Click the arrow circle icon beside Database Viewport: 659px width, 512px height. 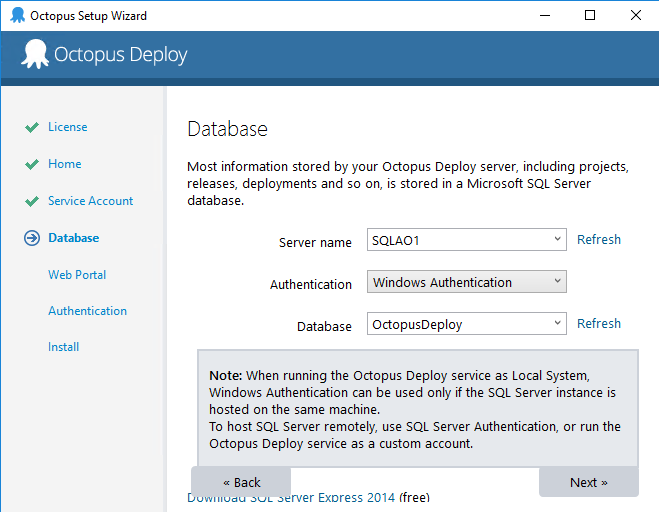pyautogui.click(x=32, y=238)
